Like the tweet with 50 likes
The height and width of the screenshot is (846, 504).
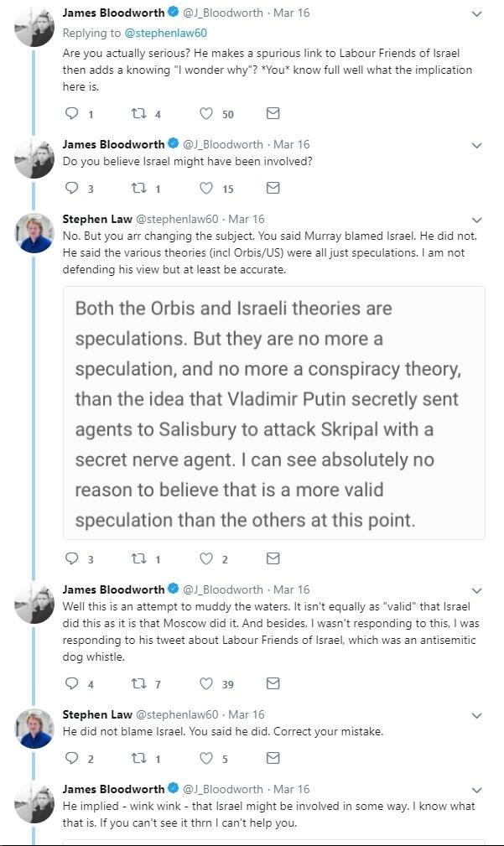206,113
